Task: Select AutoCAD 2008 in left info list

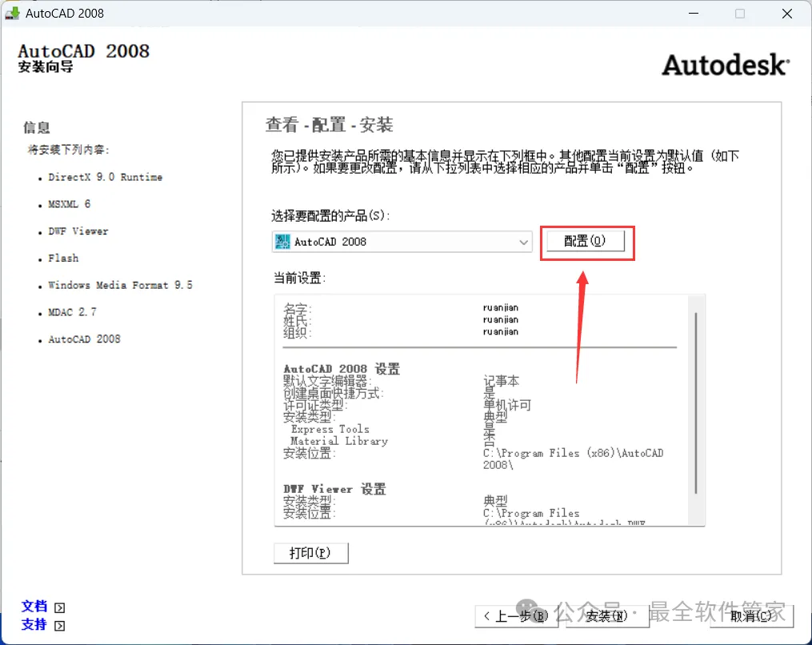Action: pyautogui.click(x=85, y=339)
